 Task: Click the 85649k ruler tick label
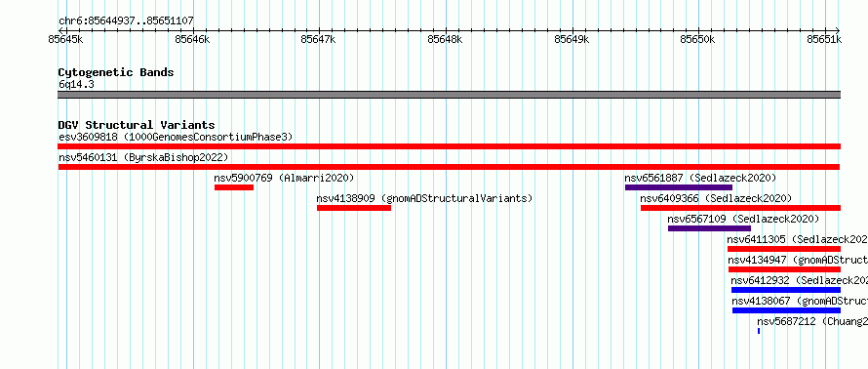[x=572, y=39]
